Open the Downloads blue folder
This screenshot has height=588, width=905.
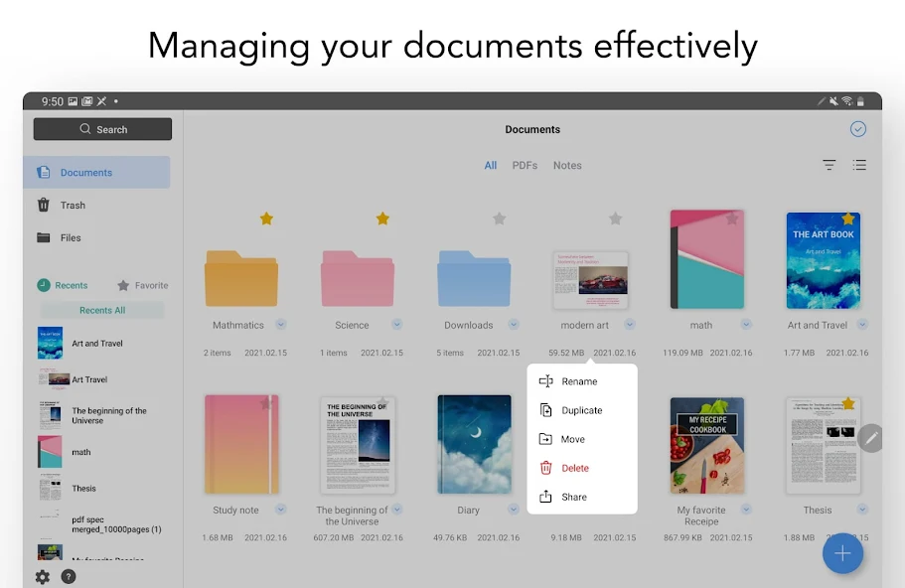474,278
